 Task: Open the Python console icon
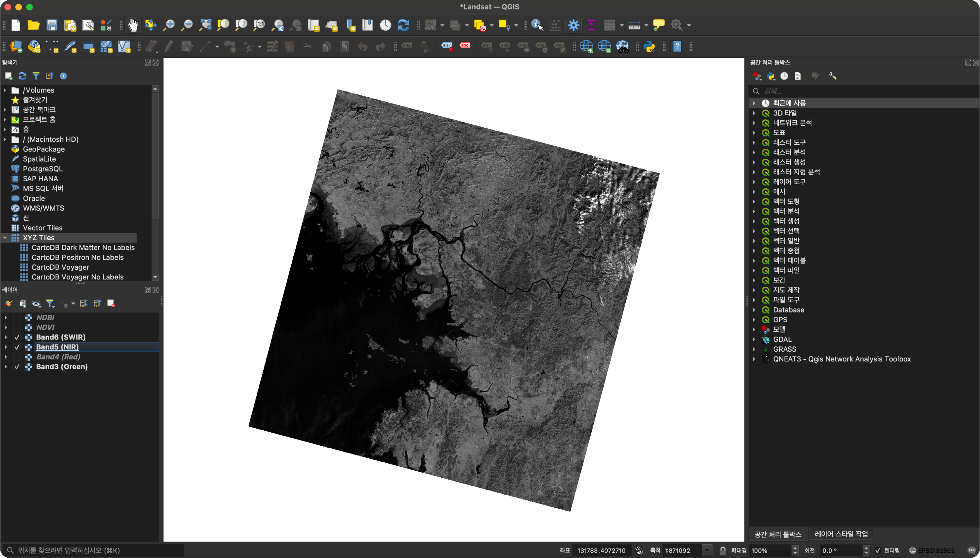[x=649, y=47]
